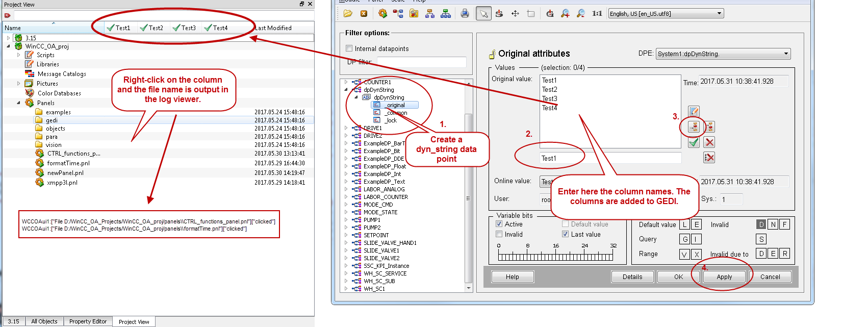
Task: Click the green checkmark confirm icon
Action: pos(694,143)
